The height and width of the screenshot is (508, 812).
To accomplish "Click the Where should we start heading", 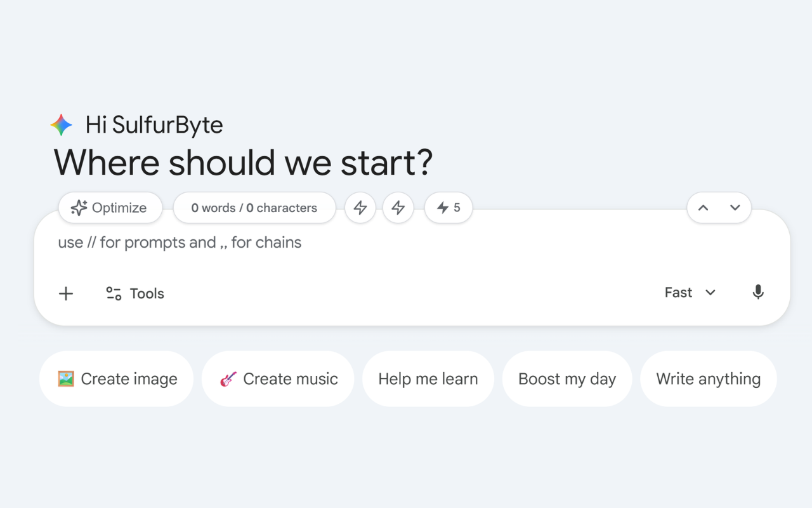I will (244, 163).
